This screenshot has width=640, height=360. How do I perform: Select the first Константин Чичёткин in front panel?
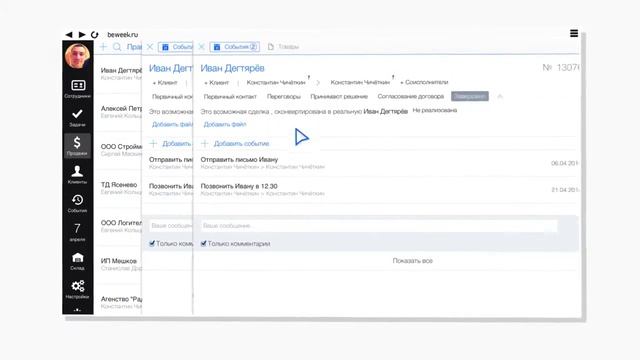[276, 82]
